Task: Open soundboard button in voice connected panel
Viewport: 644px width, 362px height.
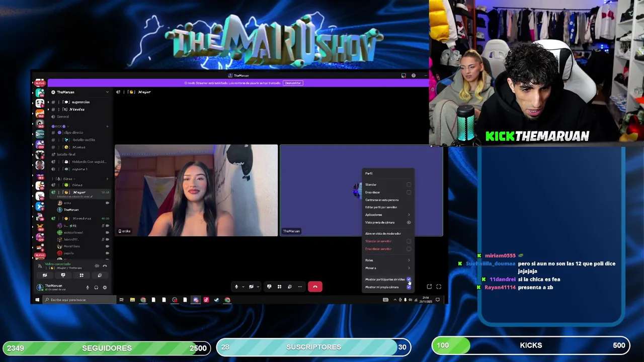Action: 100,276
